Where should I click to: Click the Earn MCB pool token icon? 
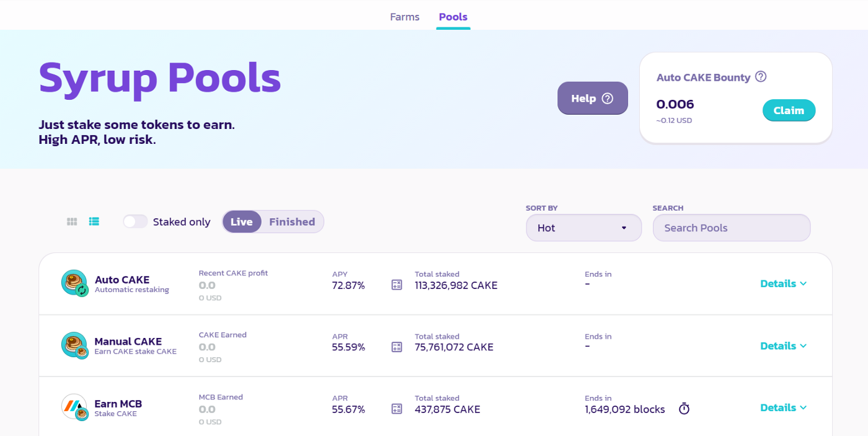(74, 407)
